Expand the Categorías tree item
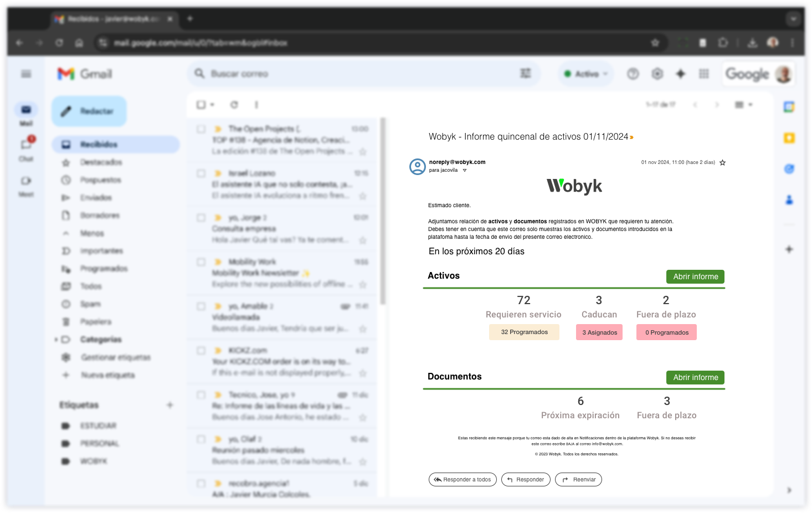The width and height of the screenshot is (812, 513). pyautogui.click(x=56, y=340)
